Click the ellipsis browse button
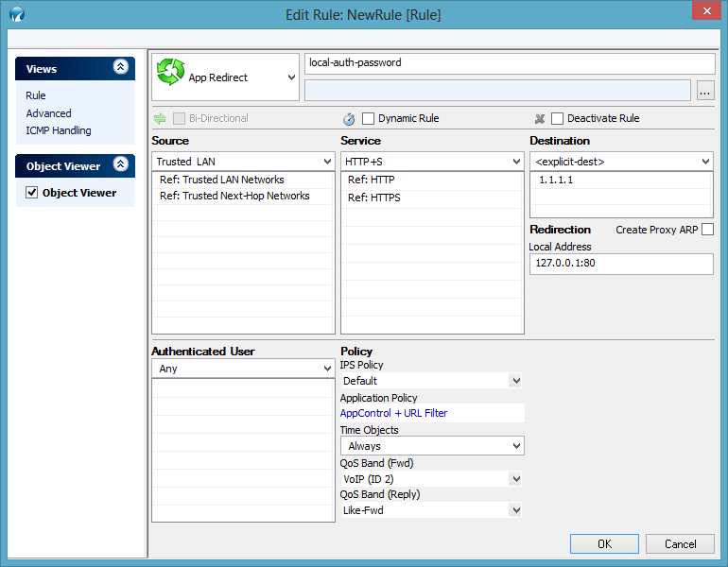Image resolution: width=728 pixels, height=567 pixels. click(x=704, y=91)
